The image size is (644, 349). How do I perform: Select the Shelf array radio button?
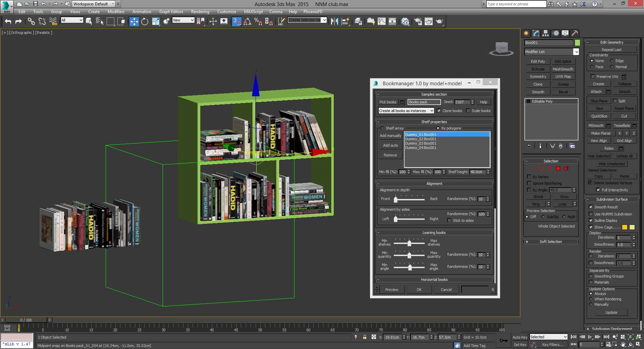(x=382, y=128)
